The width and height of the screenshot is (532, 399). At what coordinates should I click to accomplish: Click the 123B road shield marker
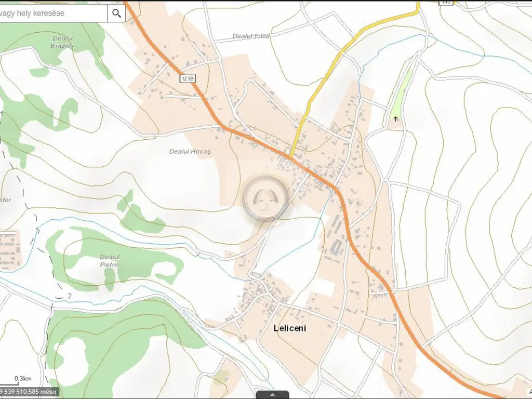(x=187, y=79)
